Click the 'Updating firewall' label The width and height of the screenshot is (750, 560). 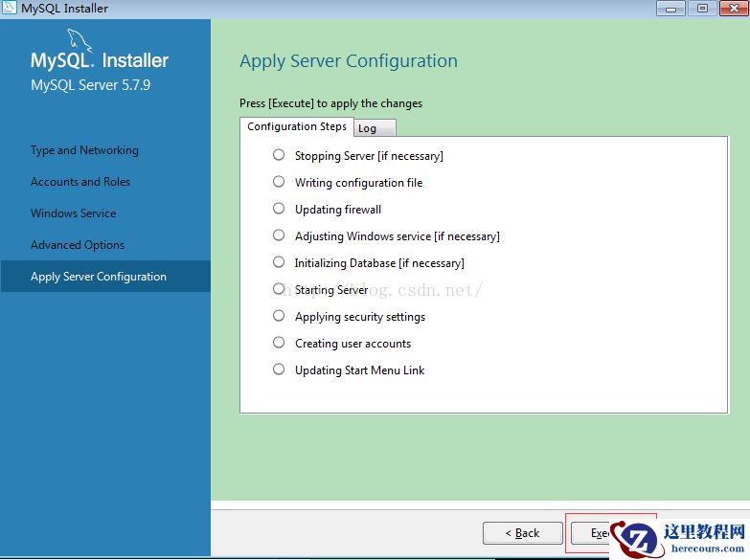click(x=338, y=210)
